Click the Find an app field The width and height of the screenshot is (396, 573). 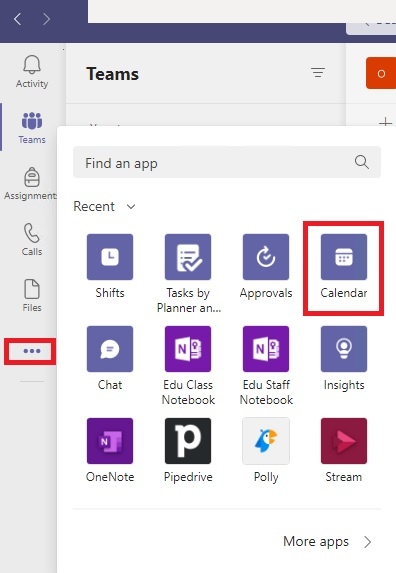[x=227, y=162]
